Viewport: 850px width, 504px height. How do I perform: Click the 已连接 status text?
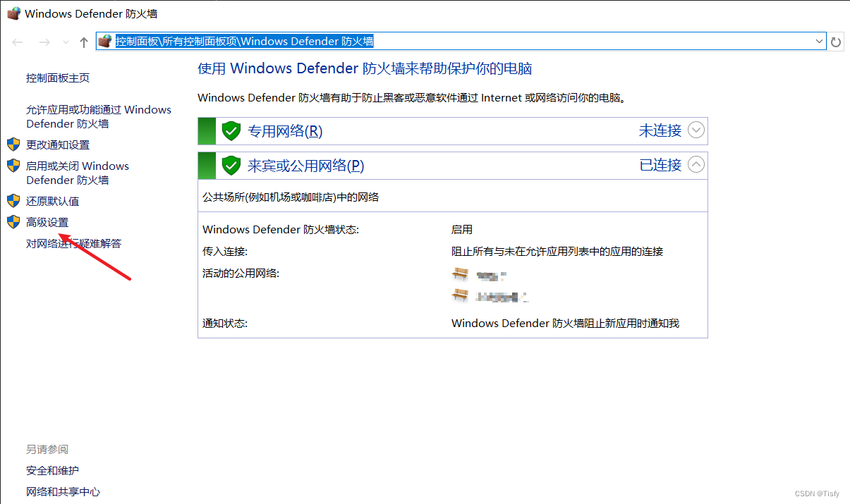pos(660,165)
